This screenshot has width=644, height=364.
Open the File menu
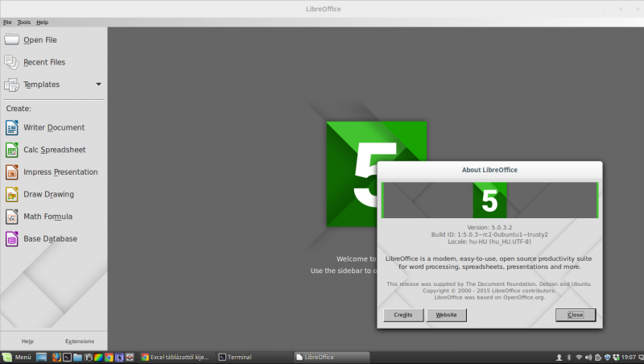click(7, 22)
